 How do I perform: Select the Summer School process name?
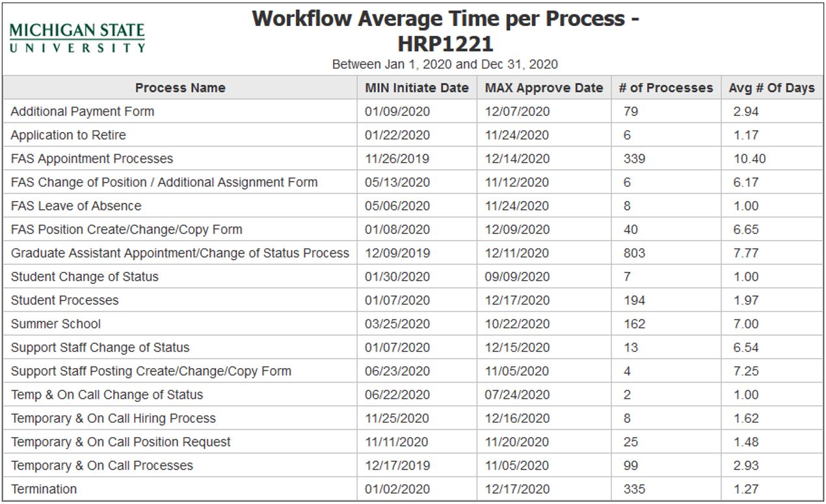pyautogui.click(x=56, y=324)
